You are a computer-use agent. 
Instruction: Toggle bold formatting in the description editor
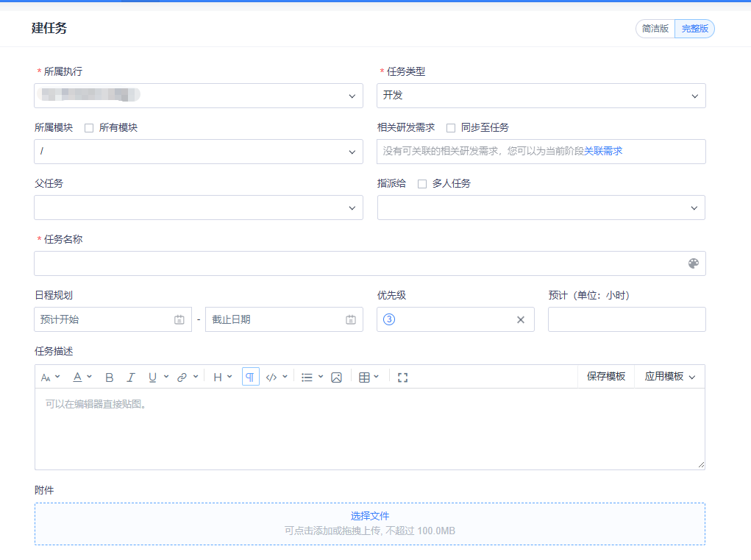pos(109,376)
